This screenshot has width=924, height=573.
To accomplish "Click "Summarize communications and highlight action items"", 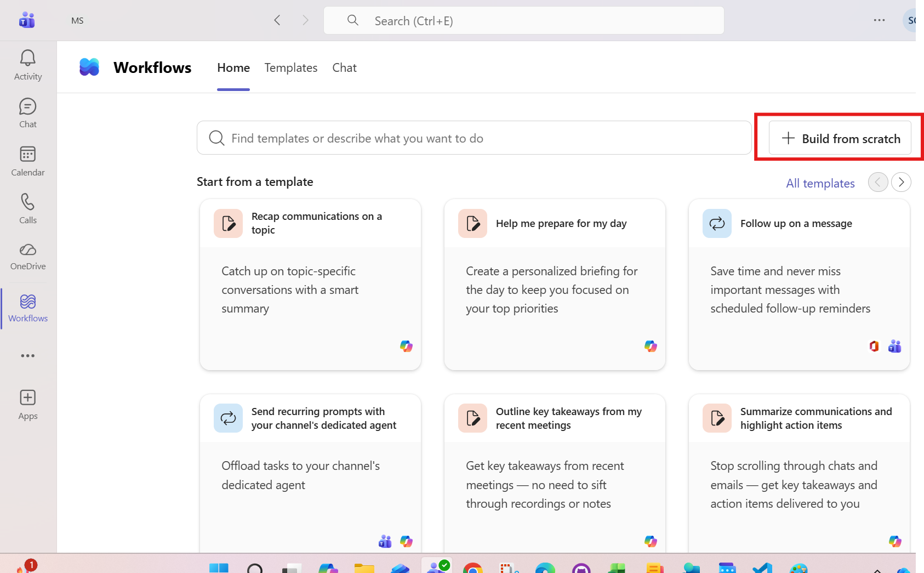I will click(816, 418).
